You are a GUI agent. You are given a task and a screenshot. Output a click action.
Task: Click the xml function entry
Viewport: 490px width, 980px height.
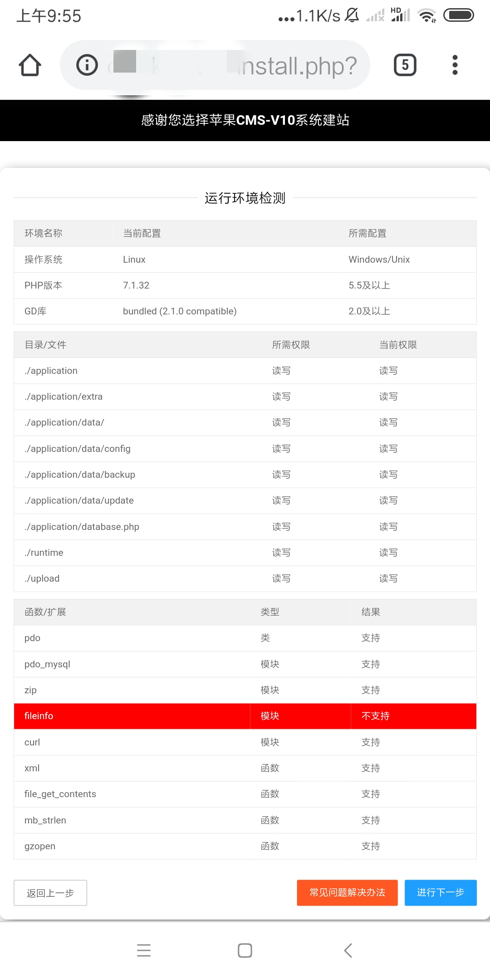[32, 768]
